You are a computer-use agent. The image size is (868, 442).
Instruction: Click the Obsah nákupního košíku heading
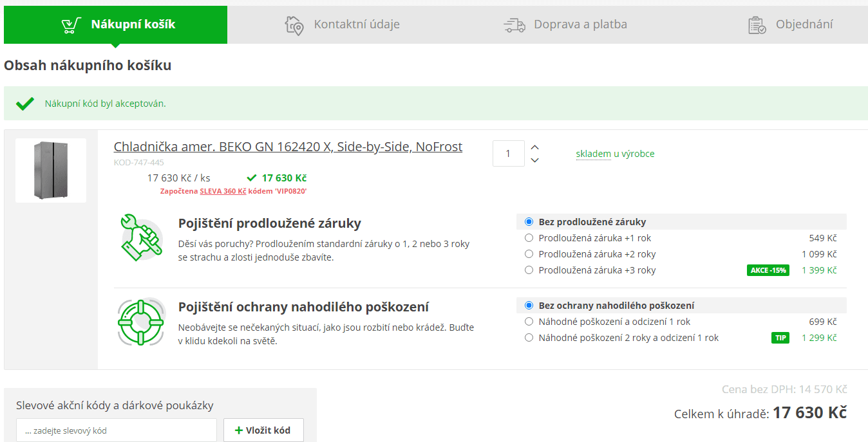tap(88, 65)
